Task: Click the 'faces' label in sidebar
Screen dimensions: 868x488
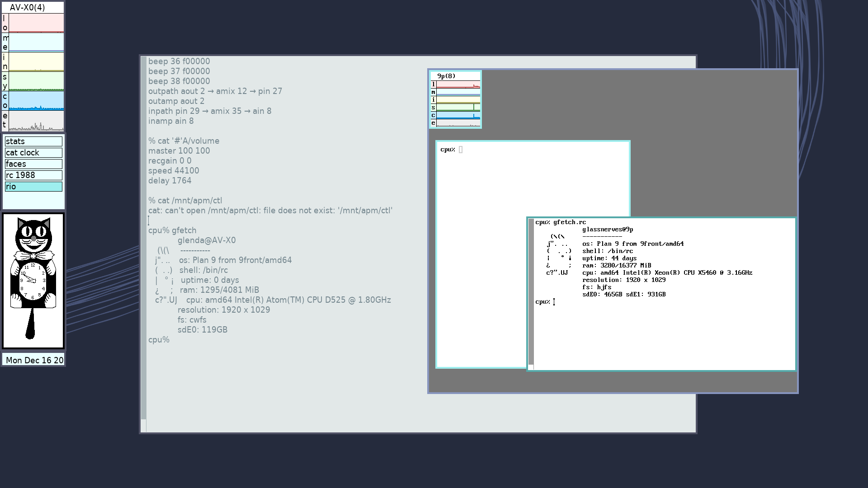Action: pos(33,164)
